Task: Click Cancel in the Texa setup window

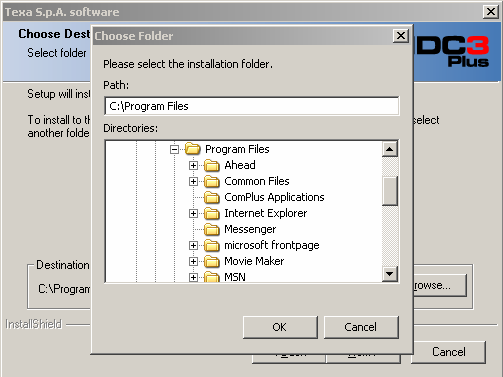Action: [448, 352]
